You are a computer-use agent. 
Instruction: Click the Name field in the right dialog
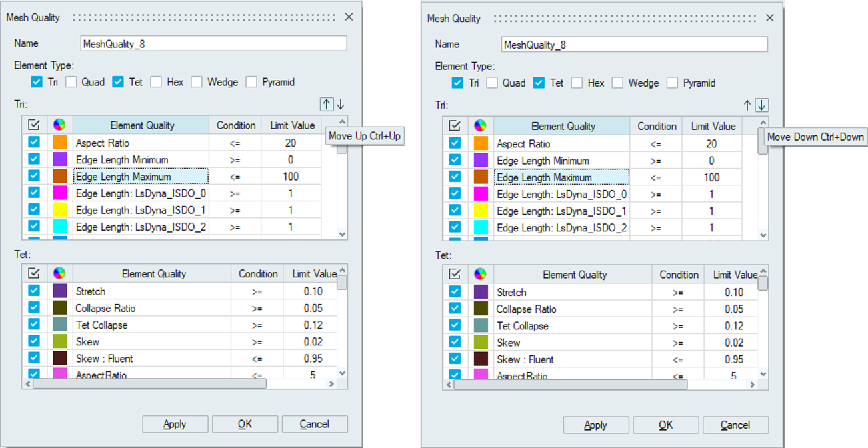pyautogui.click(x=634, y=45)
